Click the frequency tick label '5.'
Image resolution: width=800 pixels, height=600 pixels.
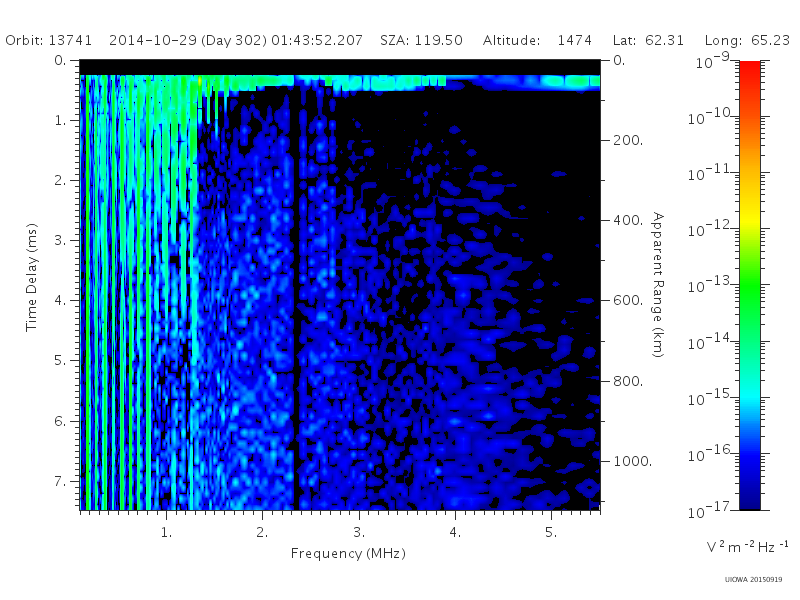551,532
